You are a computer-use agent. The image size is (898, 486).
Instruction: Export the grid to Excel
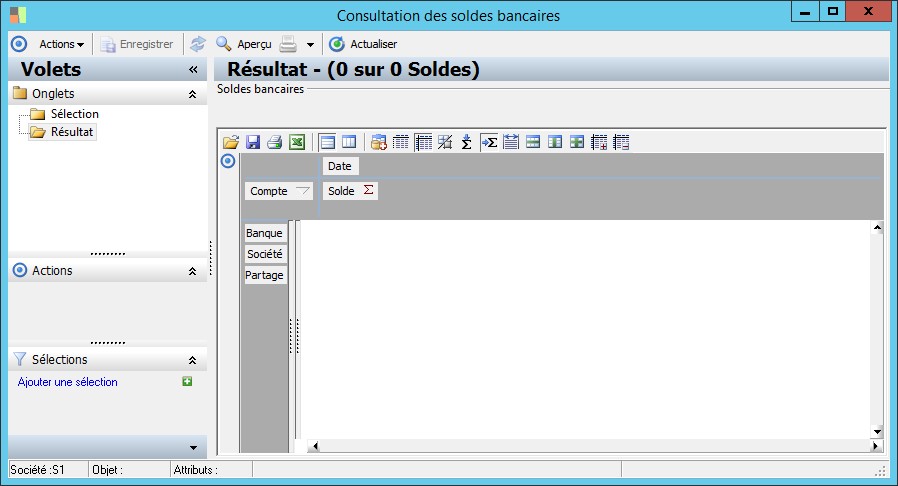297,142
